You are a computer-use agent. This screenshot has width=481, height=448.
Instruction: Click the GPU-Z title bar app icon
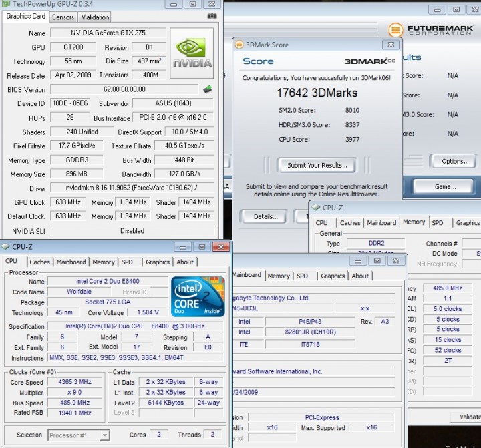pyautogui.click(x=6, y=4)
